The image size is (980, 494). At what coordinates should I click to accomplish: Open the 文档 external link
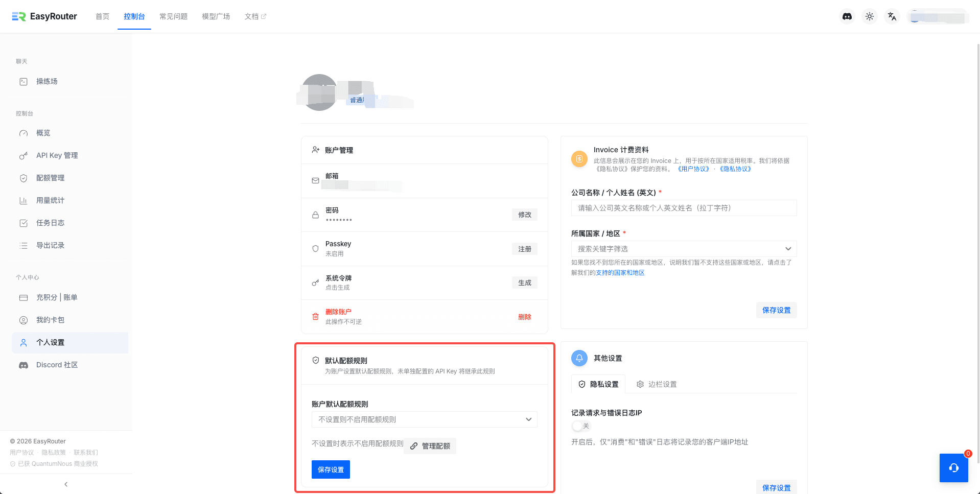pyautogui.click(x=255, y=16)
